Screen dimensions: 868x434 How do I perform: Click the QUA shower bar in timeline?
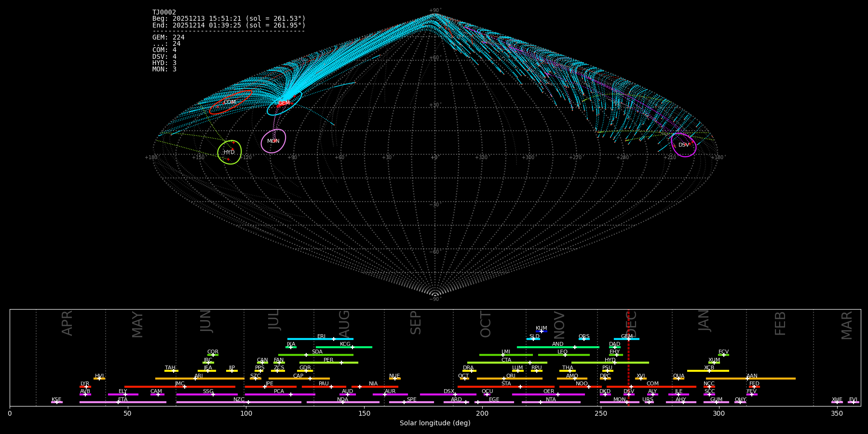(x=678, y=379)
